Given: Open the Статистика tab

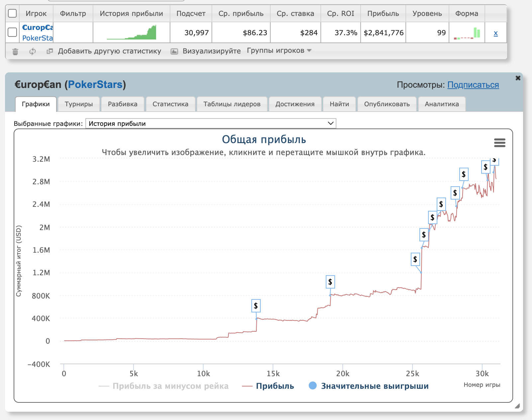Looking at the screenshot, I should tap(170, 104).
